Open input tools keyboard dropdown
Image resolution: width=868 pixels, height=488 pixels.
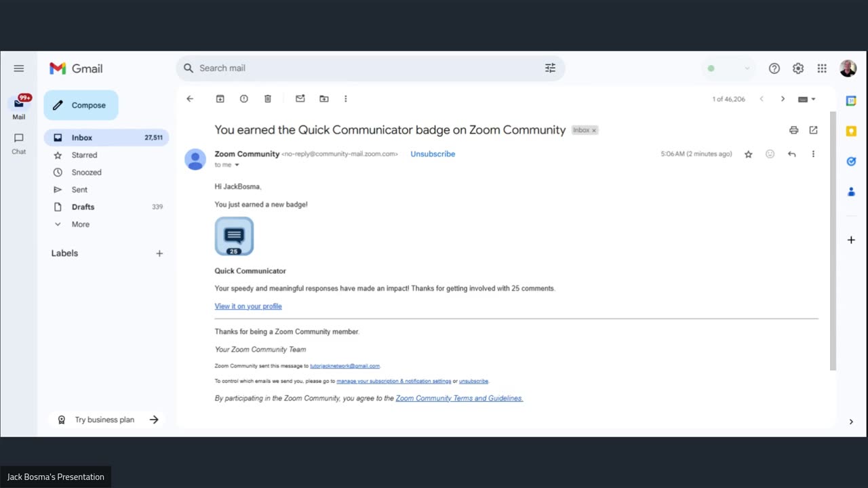click(807, 99)
